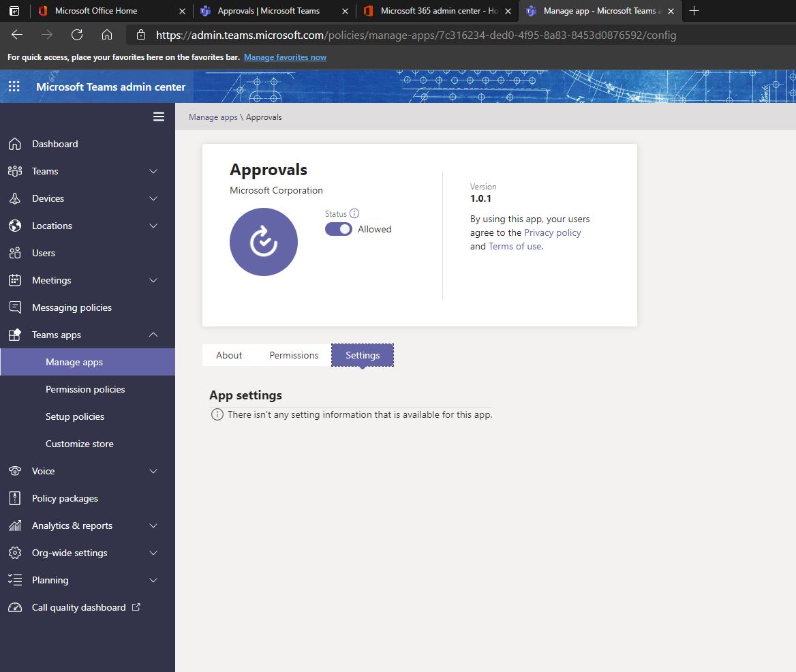Click the Teams people icon in sidebar
Viewport: 796px width, 672px height.
(15, 171)
